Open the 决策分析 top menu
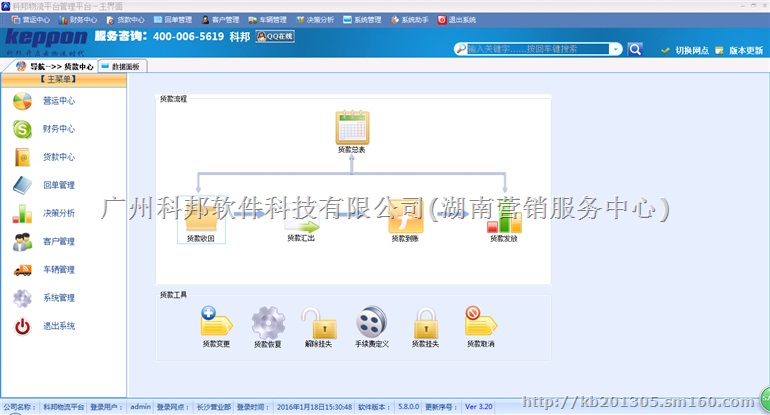Viewport: 770px width, 415px height. coord(314,19)
